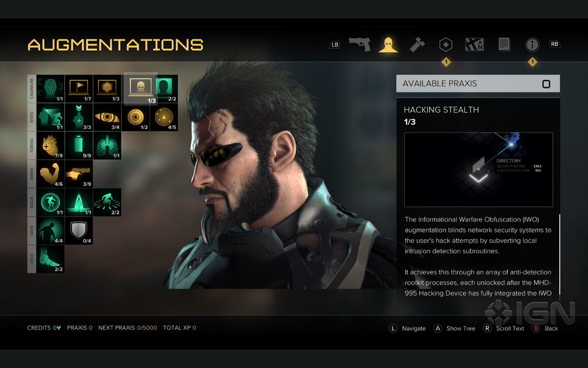Open the crafting bolt tab icon
The image size is (588, 368).
[x=417, y=45]
